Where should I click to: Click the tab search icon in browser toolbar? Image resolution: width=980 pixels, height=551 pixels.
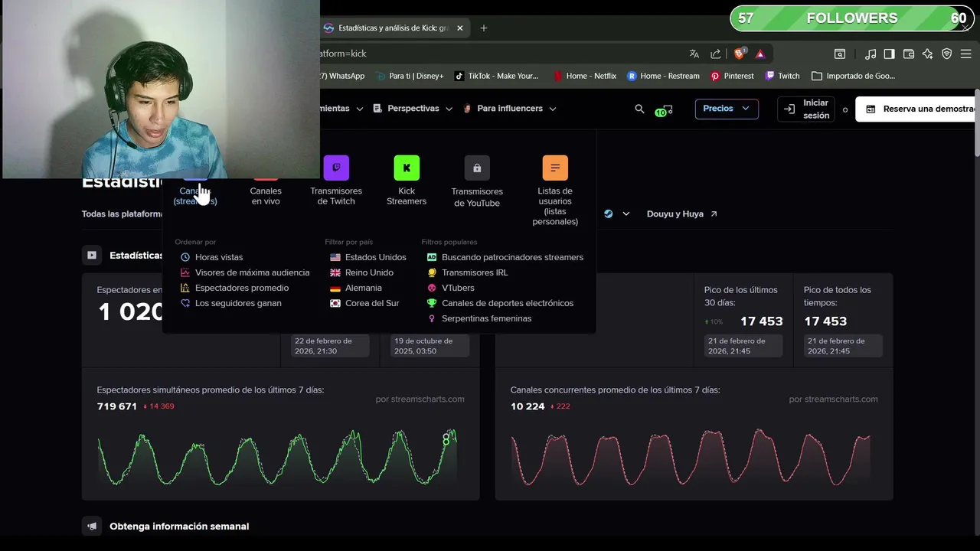pyautogui.click(x=840, y=54)
